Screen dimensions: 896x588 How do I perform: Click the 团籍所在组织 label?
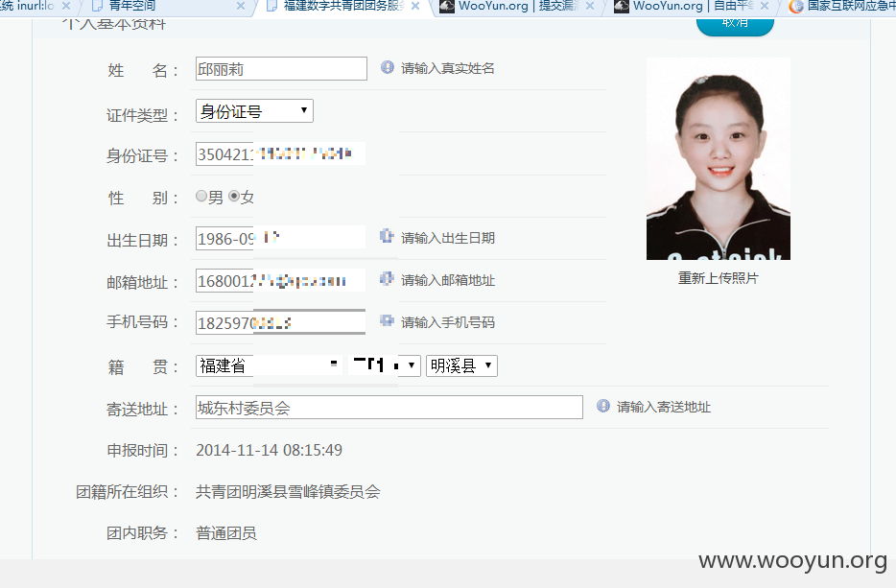point(128,491)
